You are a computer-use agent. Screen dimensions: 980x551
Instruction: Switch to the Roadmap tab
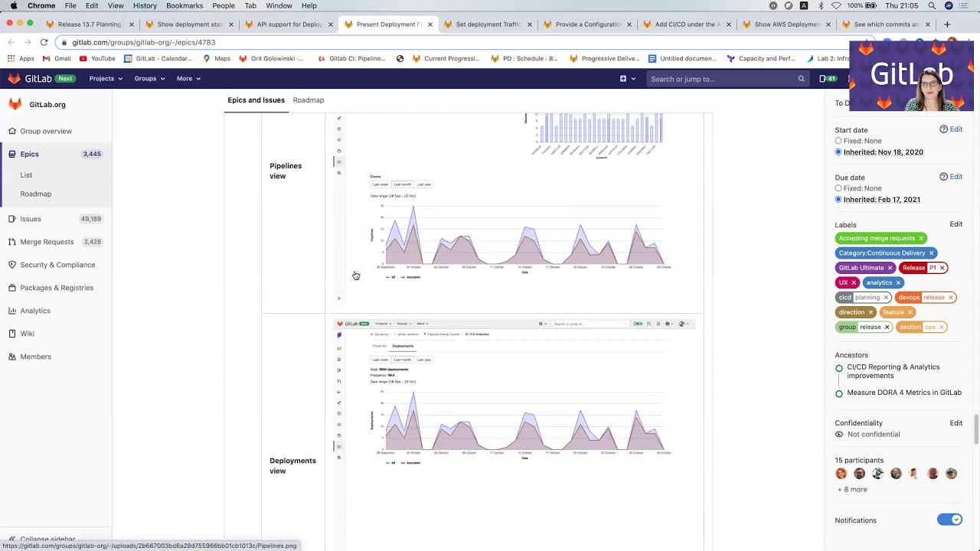(309, 100)
